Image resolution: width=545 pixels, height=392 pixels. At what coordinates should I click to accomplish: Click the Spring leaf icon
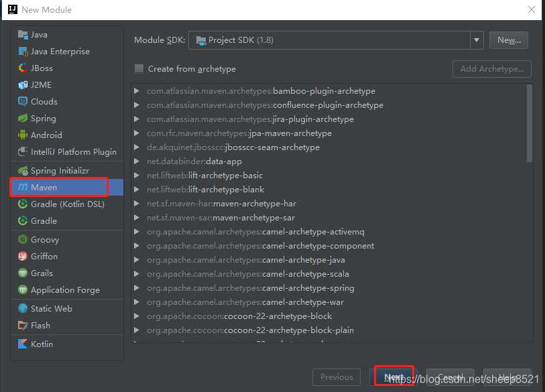point(23,118)
